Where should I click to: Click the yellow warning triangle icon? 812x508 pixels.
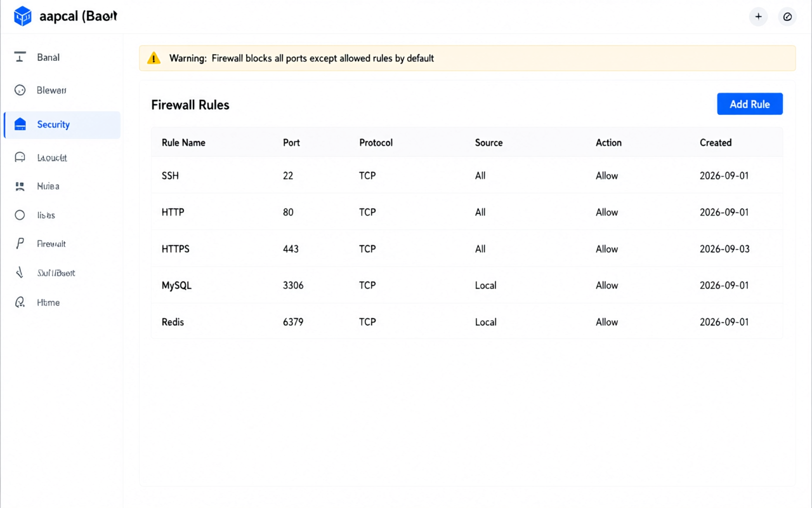coord(154,58)
